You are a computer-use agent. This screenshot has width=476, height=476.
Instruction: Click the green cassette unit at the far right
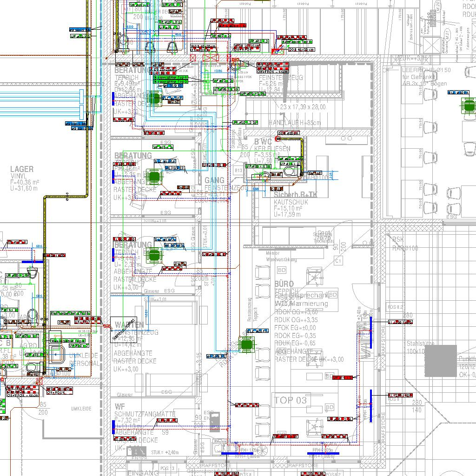[x=467, y=106]
